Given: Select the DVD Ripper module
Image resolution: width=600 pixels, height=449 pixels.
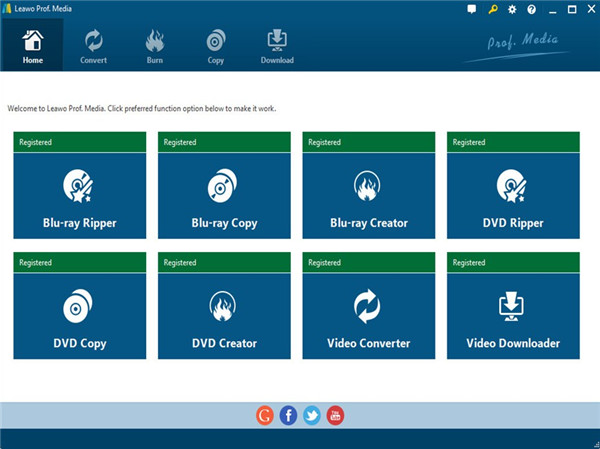Looking at the screenshot, I should coord(513,195).
